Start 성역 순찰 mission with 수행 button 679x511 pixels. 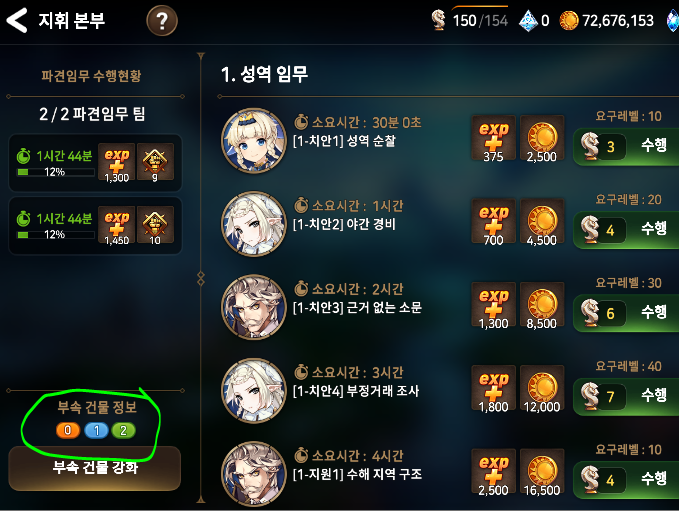coord(626,146)
